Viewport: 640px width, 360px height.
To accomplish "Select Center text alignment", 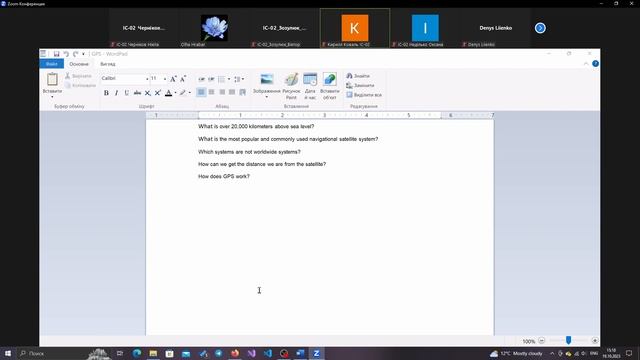I will pyautogui.click(x=211, y=93).
